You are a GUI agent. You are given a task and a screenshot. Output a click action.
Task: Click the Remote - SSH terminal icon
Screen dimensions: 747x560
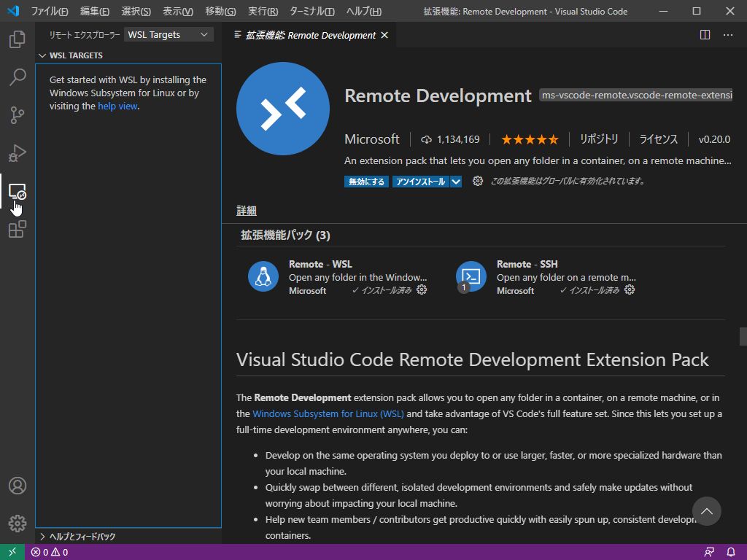pyautogui.click(x=471, y=276)
